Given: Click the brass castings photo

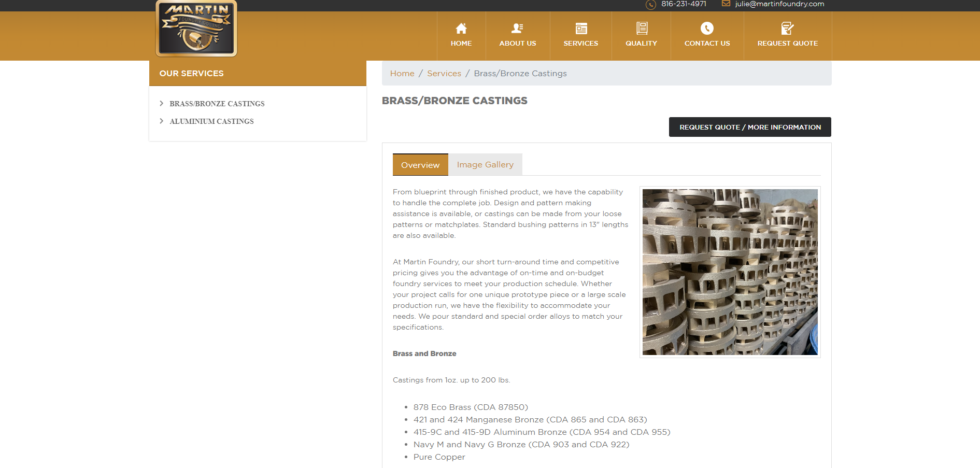Looking at the screenshot, I should click(730, 272).
